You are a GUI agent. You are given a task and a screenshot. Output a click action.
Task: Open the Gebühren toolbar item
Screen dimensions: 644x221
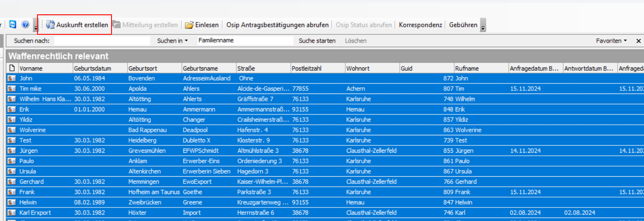pyautogui.click(x=463, y=25)
